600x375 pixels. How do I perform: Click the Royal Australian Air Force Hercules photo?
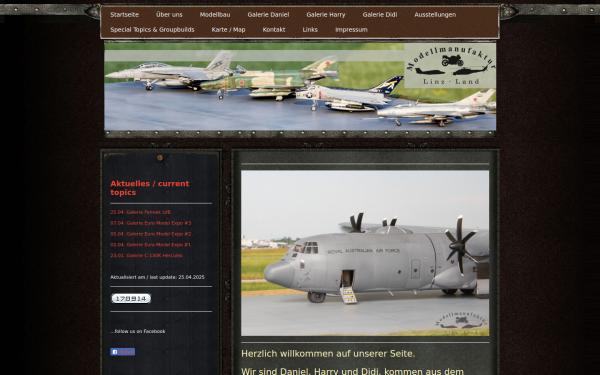pyautogui.click(x=365, y=253)
